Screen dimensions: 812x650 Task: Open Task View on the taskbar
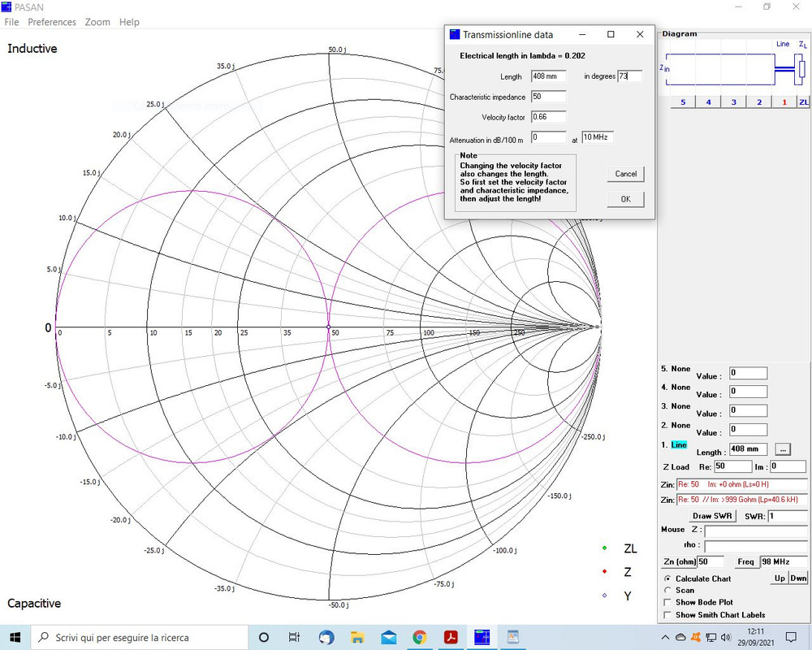[x=294, y=638]
